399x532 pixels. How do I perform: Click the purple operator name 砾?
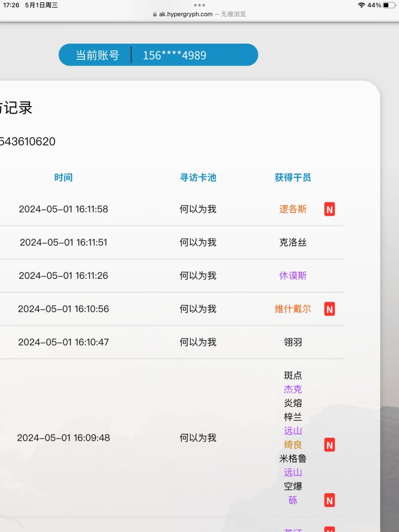pyautogui.click(x=293, y=500)
